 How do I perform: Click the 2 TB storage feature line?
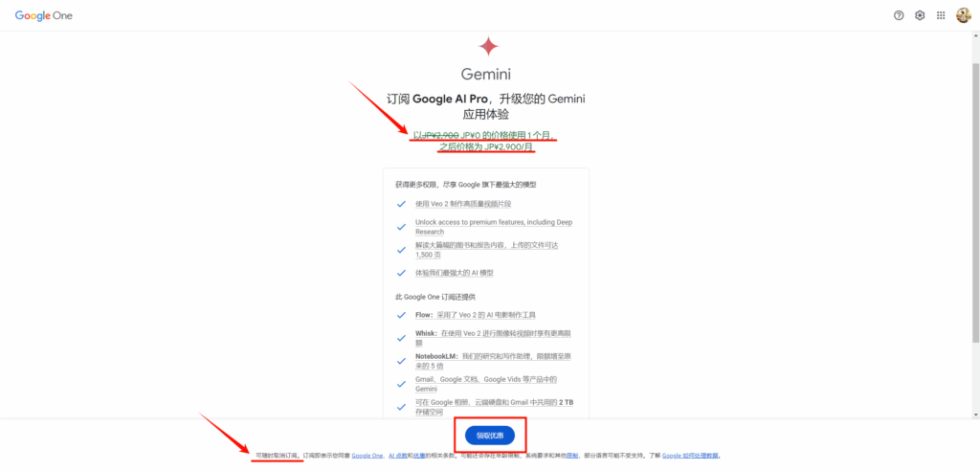point(494,407)
